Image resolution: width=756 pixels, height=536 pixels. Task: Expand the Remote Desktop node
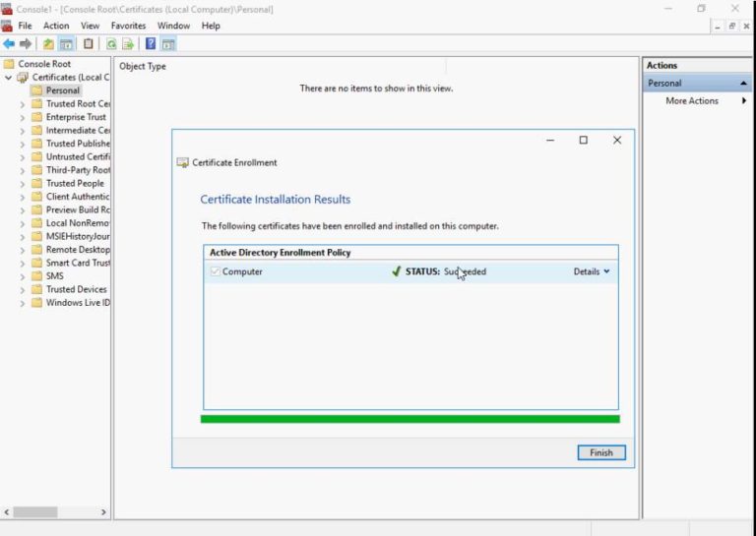point(23,250)
